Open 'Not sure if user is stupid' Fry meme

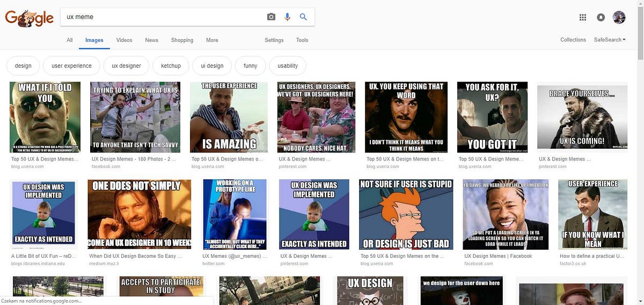coord(406,215)
